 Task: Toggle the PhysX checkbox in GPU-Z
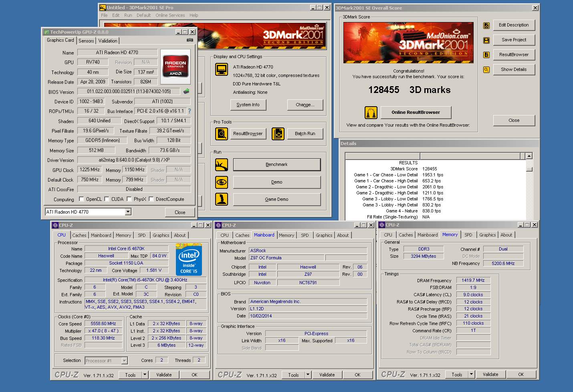[x=129, y=199]
